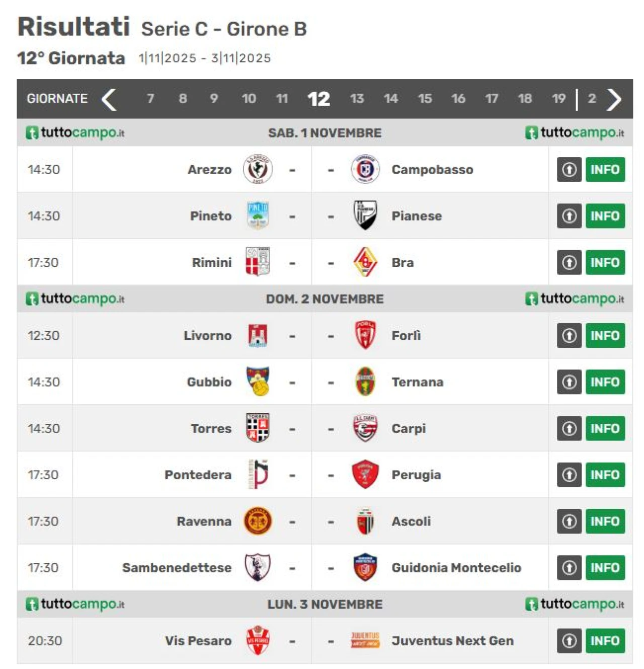Open INFO for Arezzo vs Campobasso
The width and height of the screenshot is (644, 669).
(x=605, y=170)
